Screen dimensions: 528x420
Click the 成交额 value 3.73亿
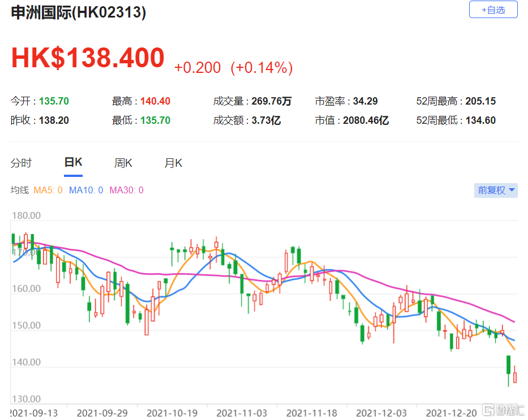tap(266, 120)
